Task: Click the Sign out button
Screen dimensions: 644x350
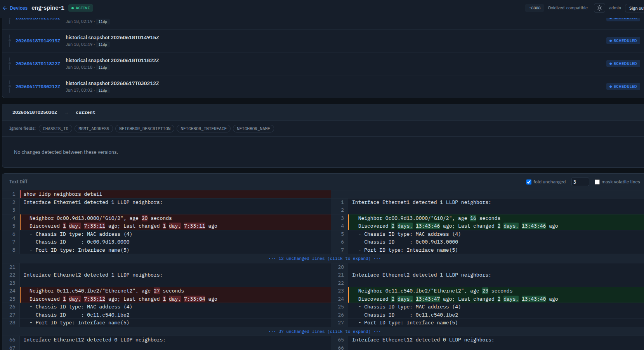Action: pyautogui.click(x=636, y=8)
